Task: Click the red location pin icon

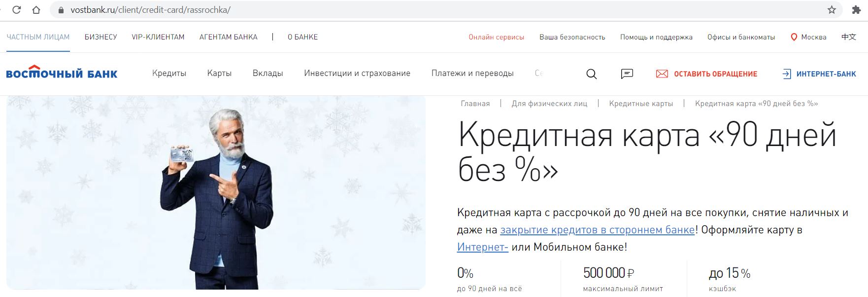Action: tap(794, 37)
